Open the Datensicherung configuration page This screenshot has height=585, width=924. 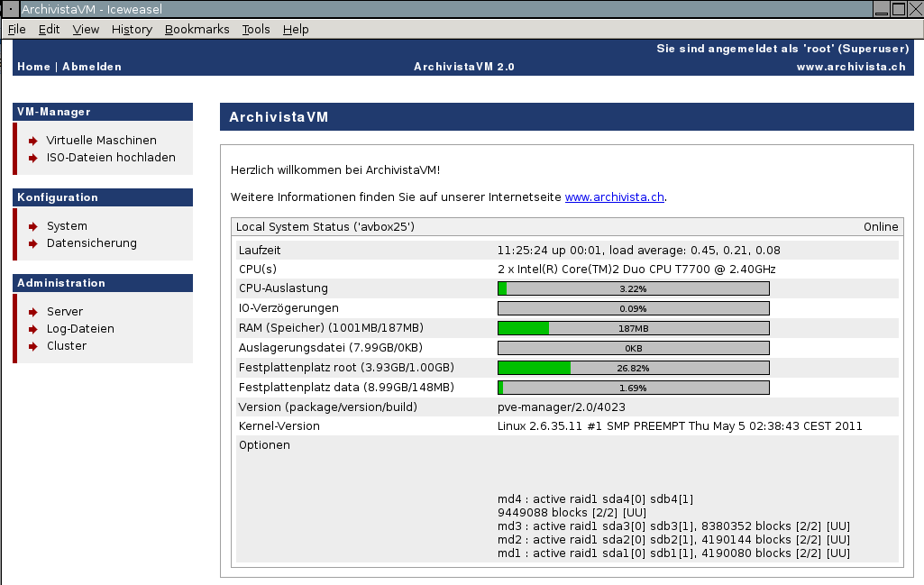point(92,243)
